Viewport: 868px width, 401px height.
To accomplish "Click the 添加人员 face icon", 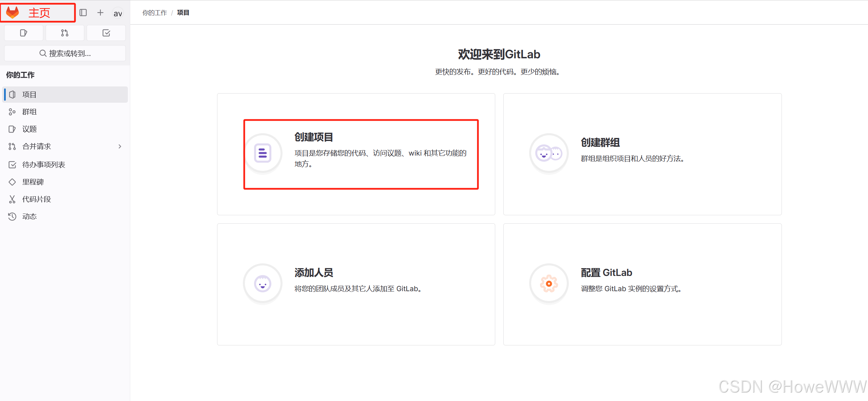I will coord(263,283).
